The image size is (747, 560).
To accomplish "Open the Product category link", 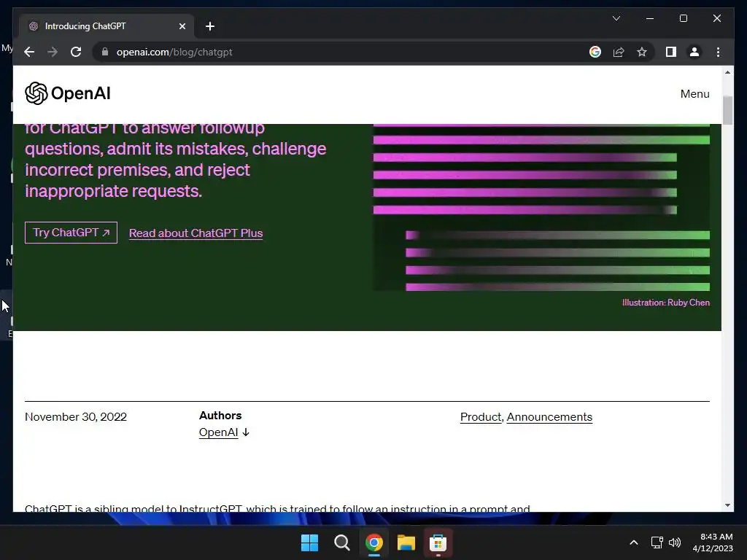I will coord(481,416).
